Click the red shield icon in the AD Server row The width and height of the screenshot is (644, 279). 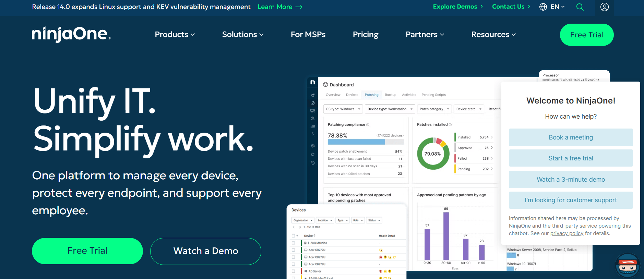click(381, 271)
